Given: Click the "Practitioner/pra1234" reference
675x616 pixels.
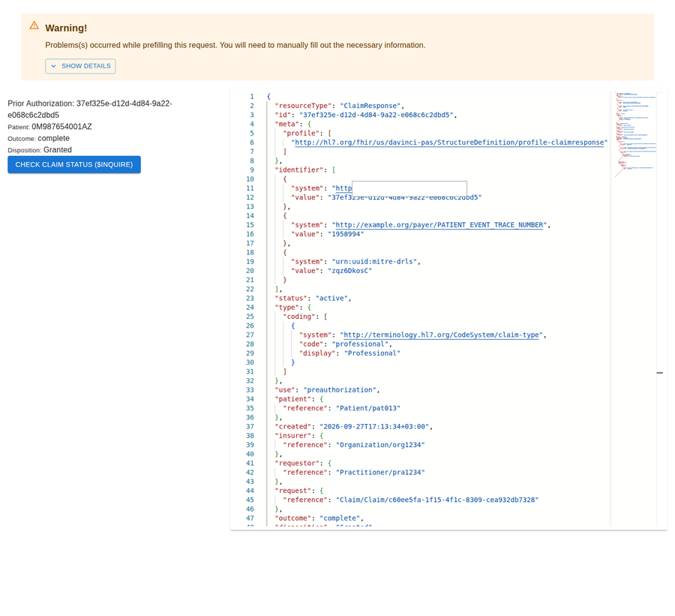Looking at the screenshot, I should [380, 472].
